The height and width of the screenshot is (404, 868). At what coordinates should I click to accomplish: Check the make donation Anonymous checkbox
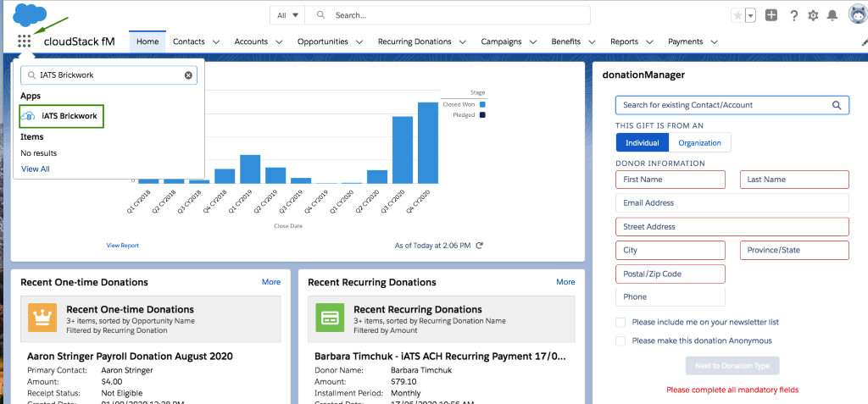click(620, 341)
